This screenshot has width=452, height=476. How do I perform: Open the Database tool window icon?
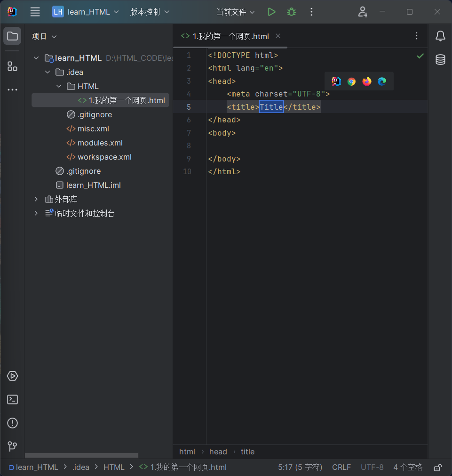tap(440, 59)
